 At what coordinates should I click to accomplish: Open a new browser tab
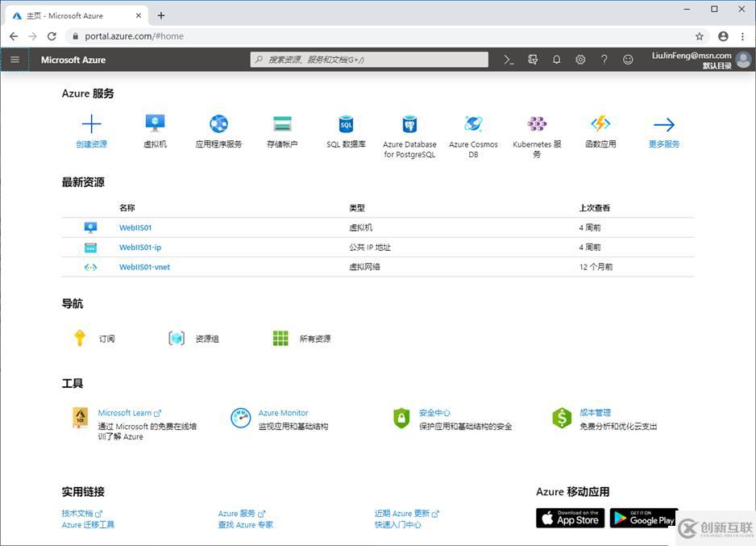tap(161, 15)
